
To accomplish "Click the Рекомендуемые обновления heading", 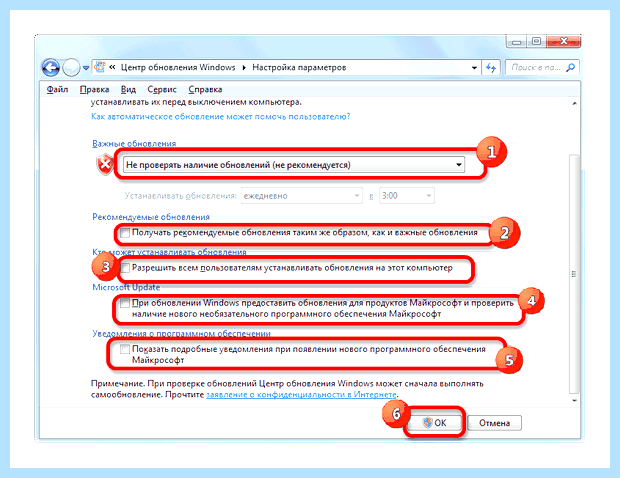I will tap(151, 217).
